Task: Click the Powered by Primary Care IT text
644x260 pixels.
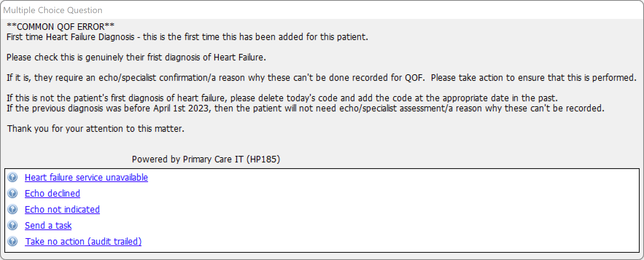Action: click(x=206, y=159)
